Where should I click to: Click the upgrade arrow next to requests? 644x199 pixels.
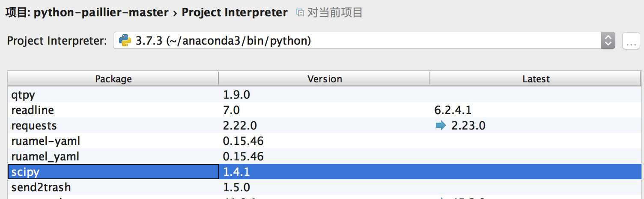440,126
